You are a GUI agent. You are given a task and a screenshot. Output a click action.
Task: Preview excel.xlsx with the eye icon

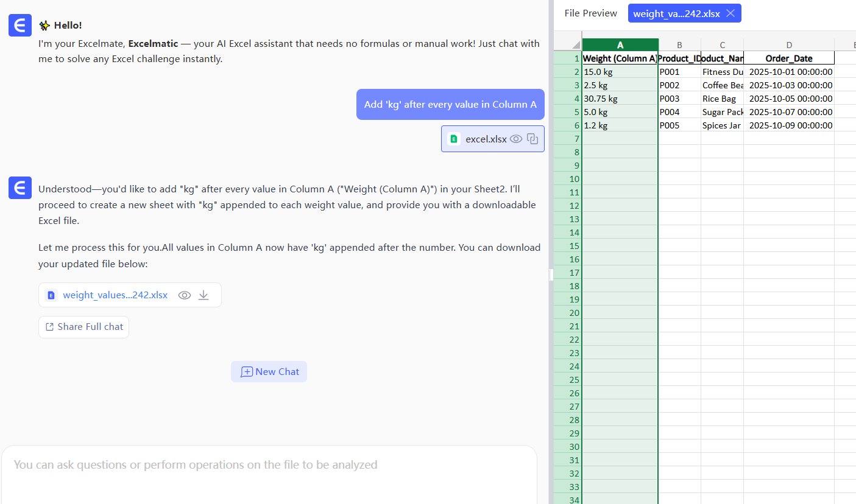[516, 139]
